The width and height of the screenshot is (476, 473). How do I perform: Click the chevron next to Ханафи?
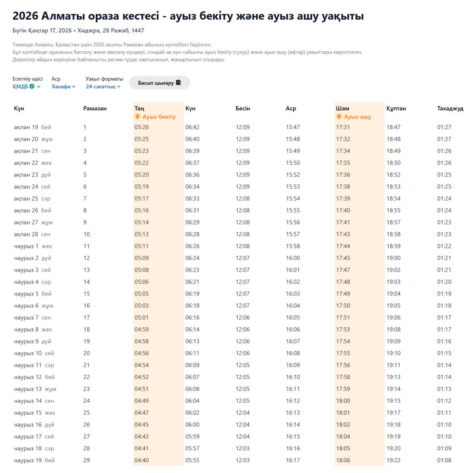coord(74,86)
